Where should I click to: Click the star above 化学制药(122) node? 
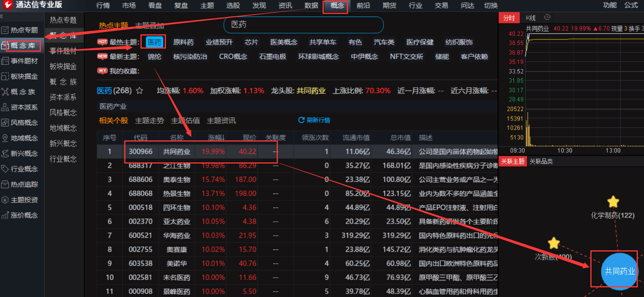(613, 201)
